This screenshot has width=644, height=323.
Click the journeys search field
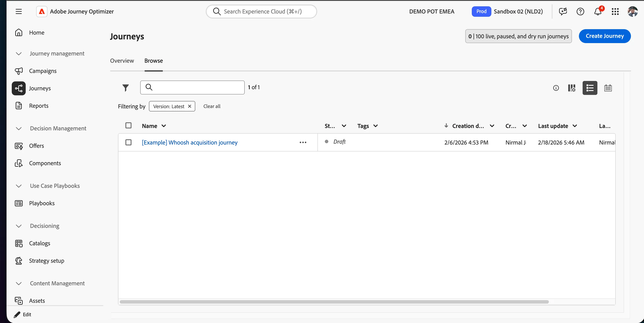192,87
